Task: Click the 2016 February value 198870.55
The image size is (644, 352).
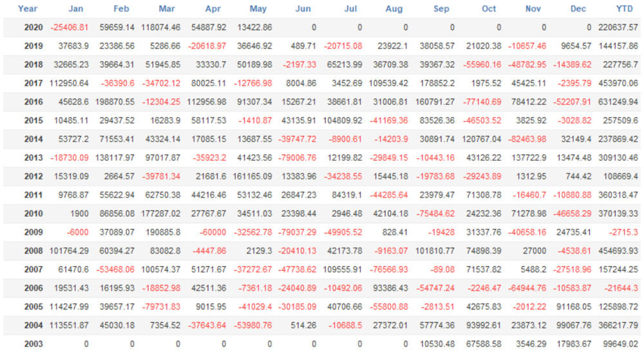Action: [113, 102]
